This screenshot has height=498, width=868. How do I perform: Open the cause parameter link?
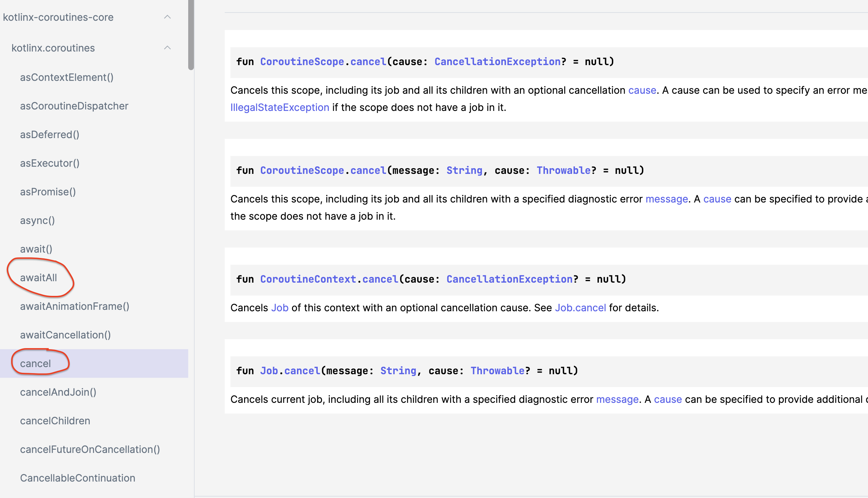click(642, 90)
